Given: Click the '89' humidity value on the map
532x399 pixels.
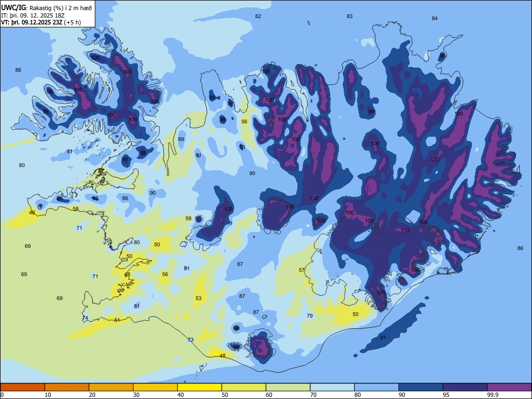Looking at the screenshot, I should (x=181, y=139).
